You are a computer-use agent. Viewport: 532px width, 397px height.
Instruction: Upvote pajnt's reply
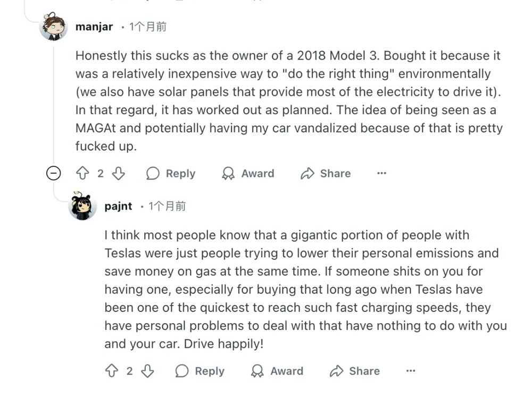point(112,371)
